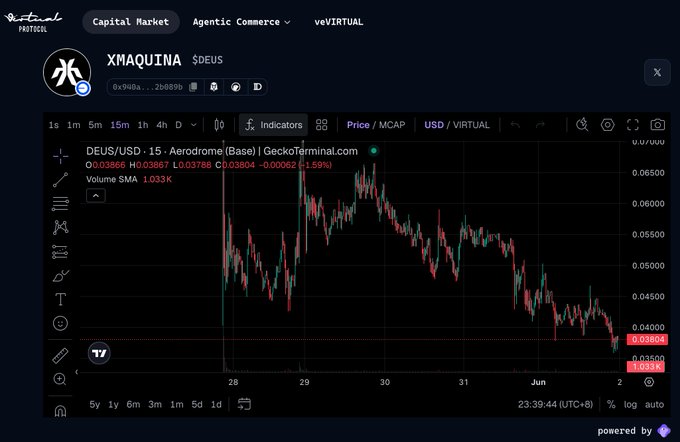Viewport: 680px width, 442px height.
Task: Select the crosshair cursor tool
Action: [x=60, y=156]
